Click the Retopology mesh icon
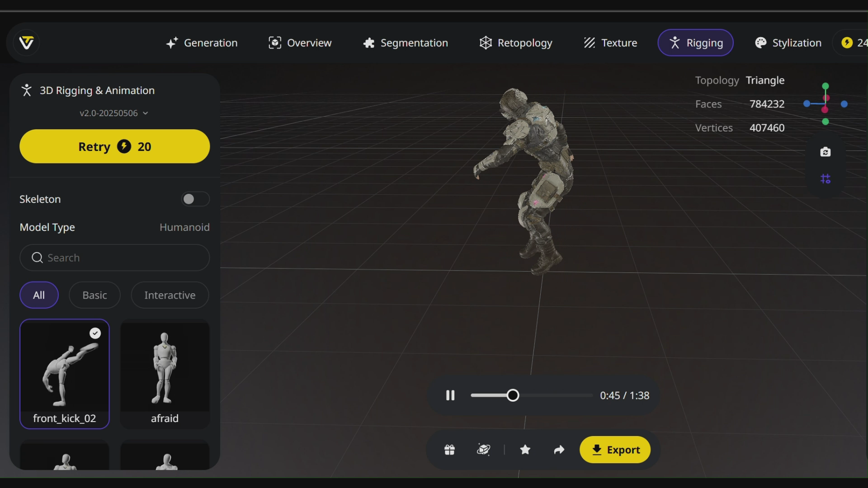868x488 pixels. pyautogui.click(x=486, y=43)
